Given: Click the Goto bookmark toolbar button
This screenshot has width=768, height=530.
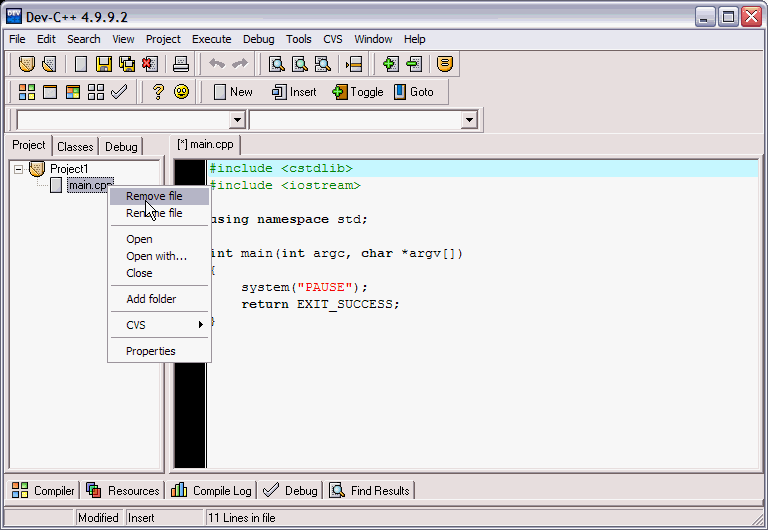Looking at the screenshot, I should click(414, 92).
